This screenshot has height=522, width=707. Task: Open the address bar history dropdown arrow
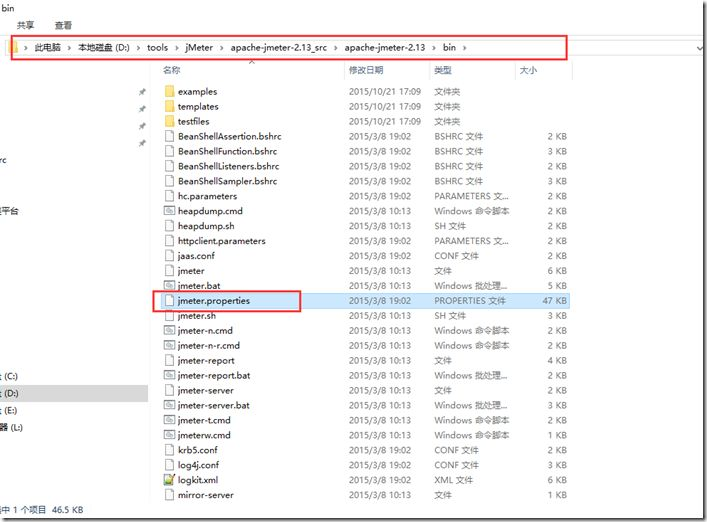click(x=700, y=47)
